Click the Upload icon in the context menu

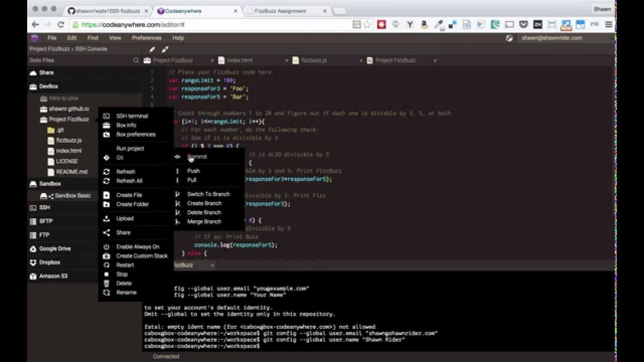pyautogui.click(x=106, y=218)
